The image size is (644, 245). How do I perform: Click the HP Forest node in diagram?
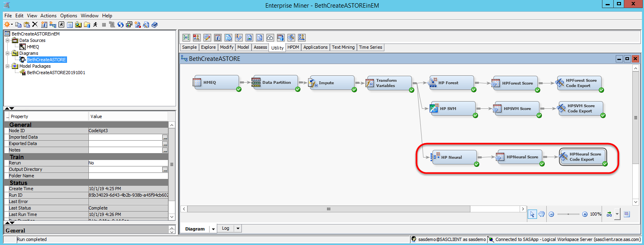[451, 83]
